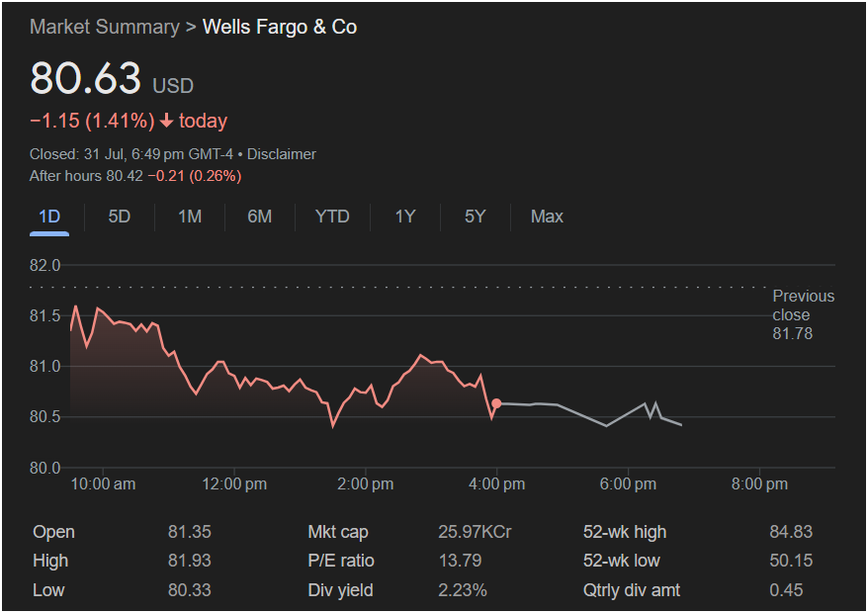
Task: Open the Disclaimer link
Action: click(x=281, y=154)
